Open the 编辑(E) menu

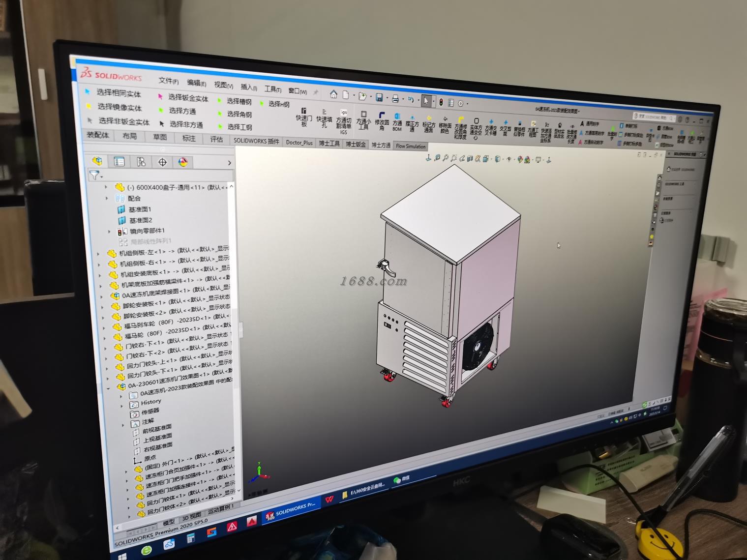click(196, 83)
